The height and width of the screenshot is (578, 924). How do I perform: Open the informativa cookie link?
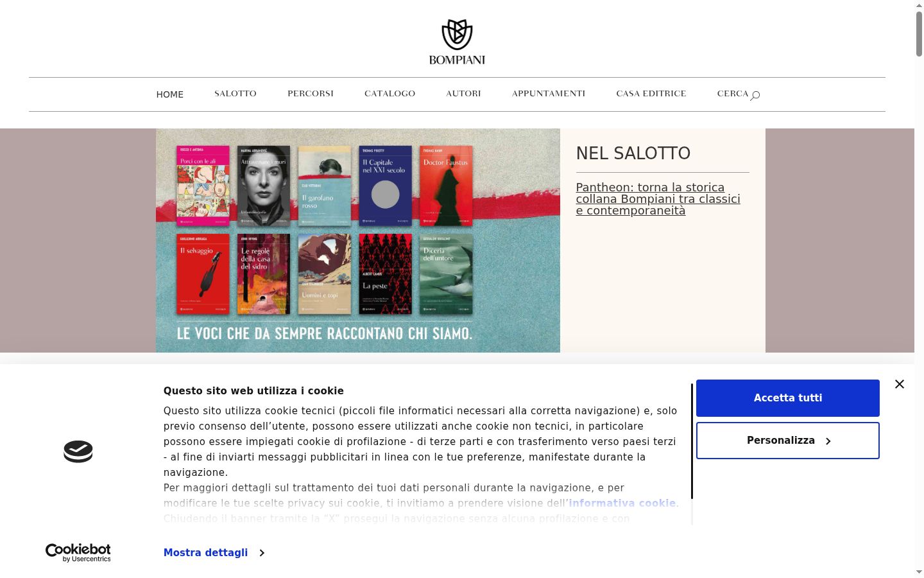(622, 504)
